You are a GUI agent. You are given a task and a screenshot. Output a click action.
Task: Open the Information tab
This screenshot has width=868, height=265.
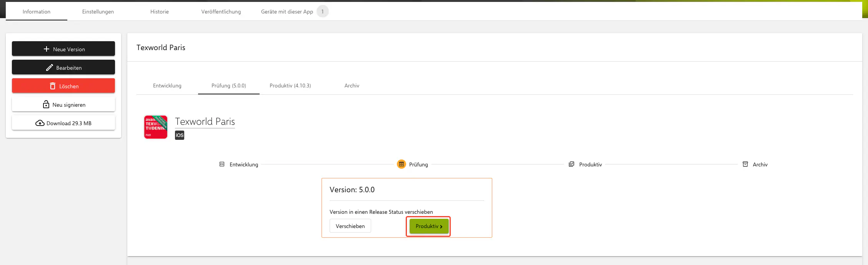(37, 12)
